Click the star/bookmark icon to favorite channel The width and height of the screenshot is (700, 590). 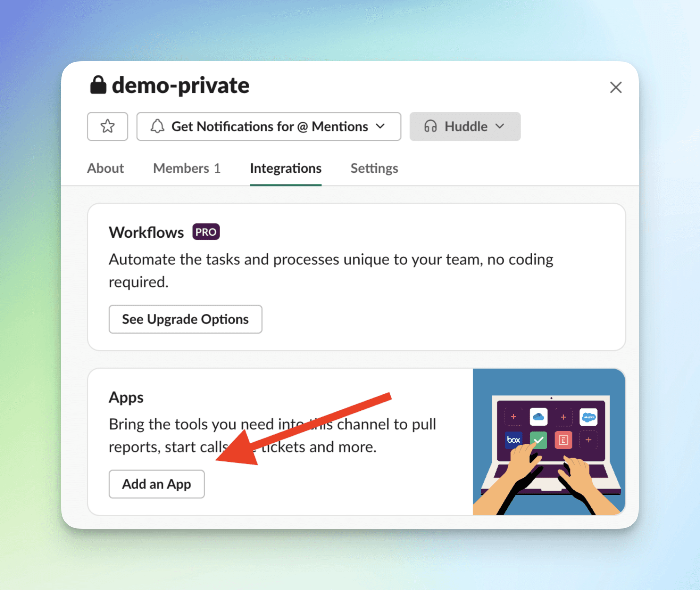[x=108, y=125]
